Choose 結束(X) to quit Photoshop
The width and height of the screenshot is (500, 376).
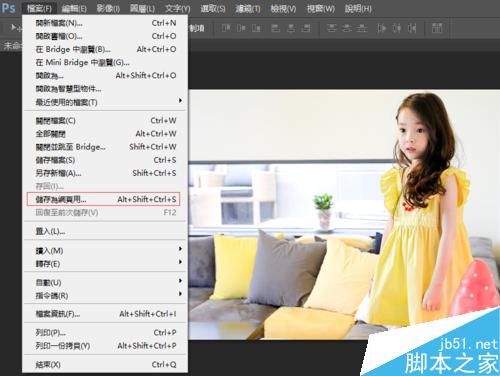tap(105, 364)
